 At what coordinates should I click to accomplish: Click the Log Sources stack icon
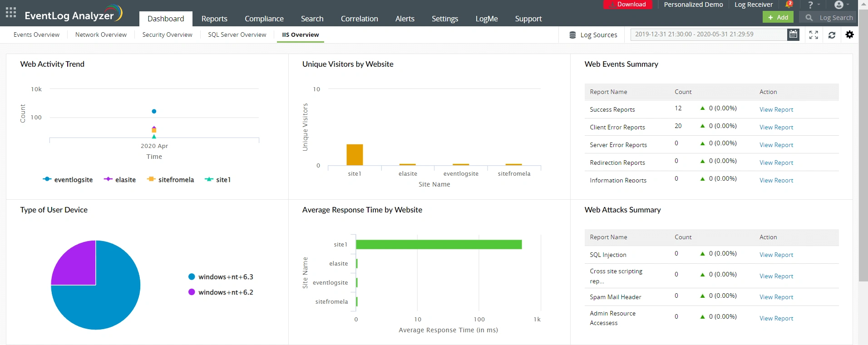tap(572, 35)
